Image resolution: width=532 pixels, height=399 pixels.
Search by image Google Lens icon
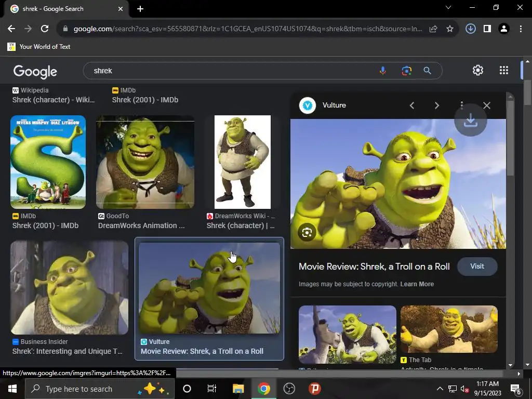[x=406, y=71]
